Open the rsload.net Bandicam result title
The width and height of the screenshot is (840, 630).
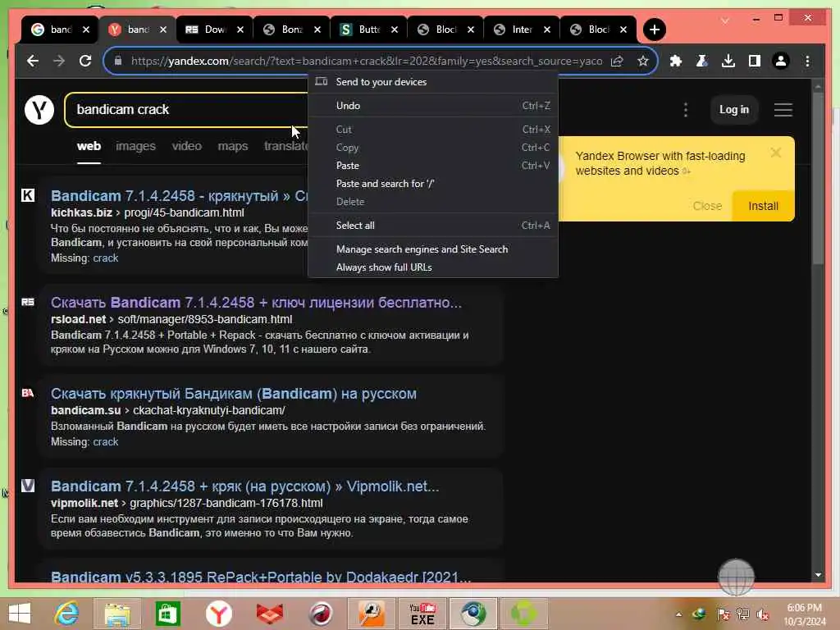click(x=256, y=303)
